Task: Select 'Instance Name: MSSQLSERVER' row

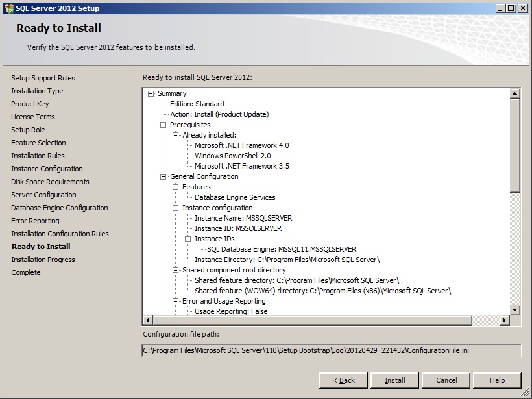Action: pyautogui.click(x=243, y=218)
